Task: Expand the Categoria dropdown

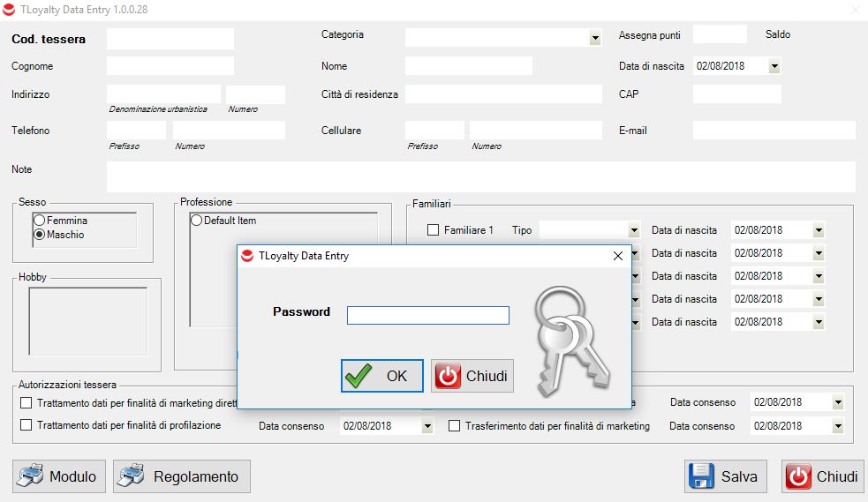Action: click(595, 38)
